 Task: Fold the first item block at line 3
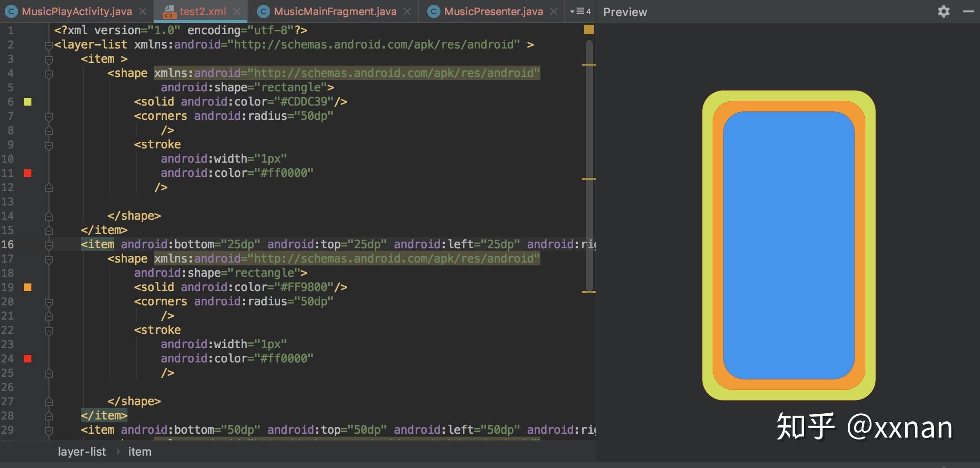click(x=49, y=59)
